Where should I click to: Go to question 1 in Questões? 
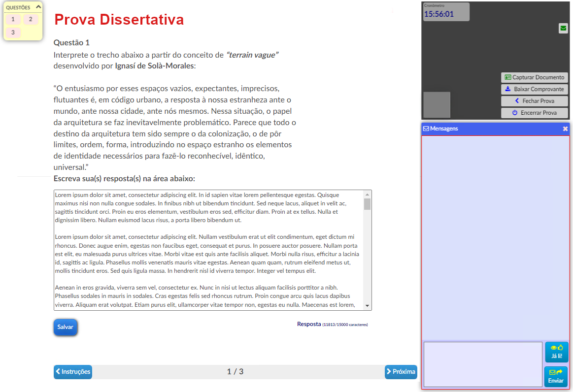[13, 19]
